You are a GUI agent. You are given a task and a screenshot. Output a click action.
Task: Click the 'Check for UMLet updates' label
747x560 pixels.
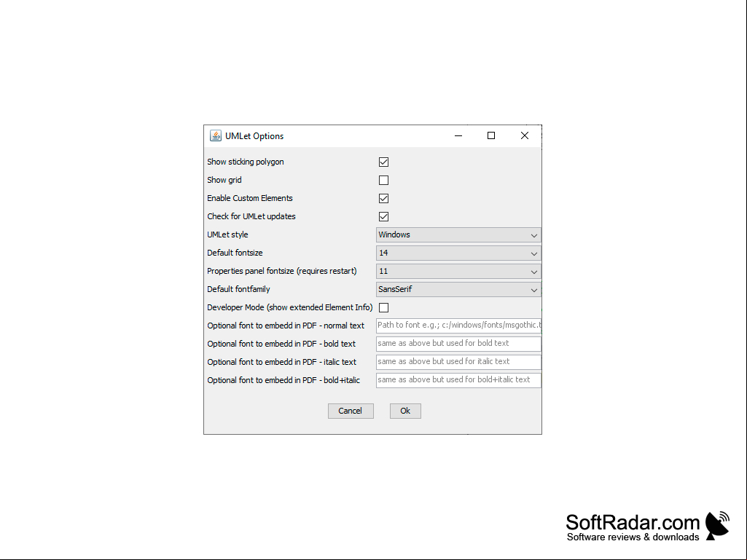tap(251, 217)
